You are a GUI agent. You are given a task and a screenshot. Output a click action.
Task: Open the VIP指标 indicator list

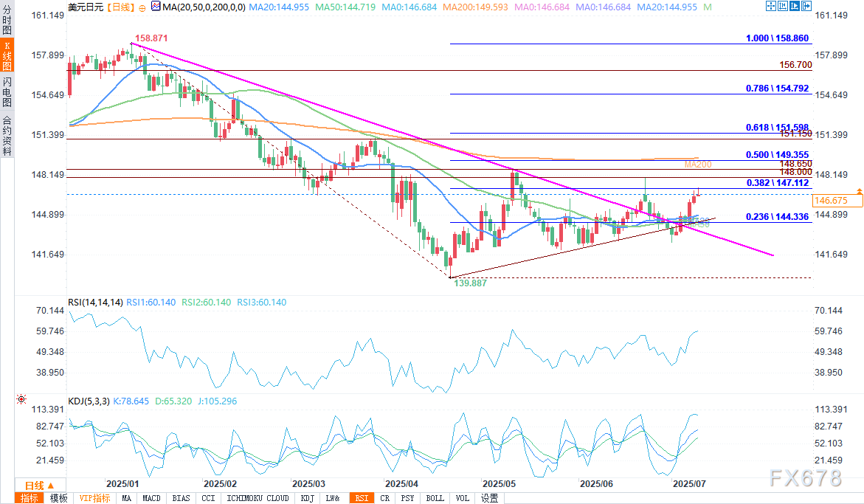point(94,498)
